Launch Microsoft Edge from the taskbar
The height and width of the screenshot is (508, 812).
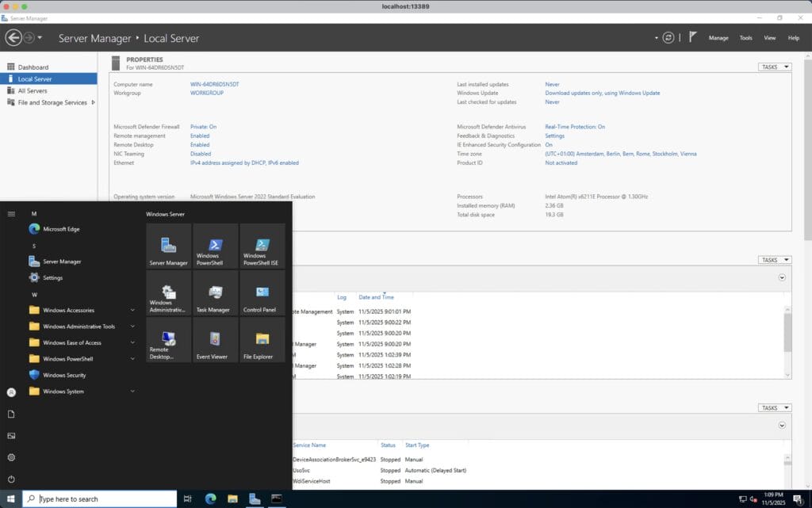[x=210, y=498]
